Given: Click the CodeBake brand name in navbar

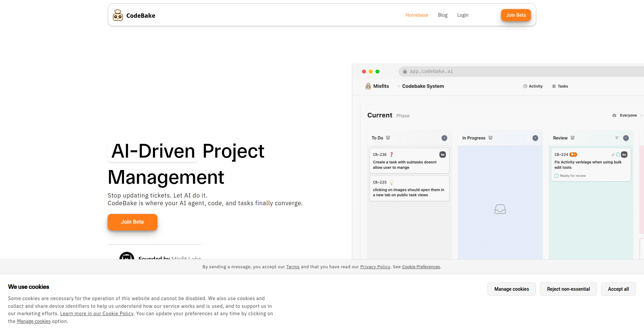Looking at the screenshot, I should [x=141, y=15].
